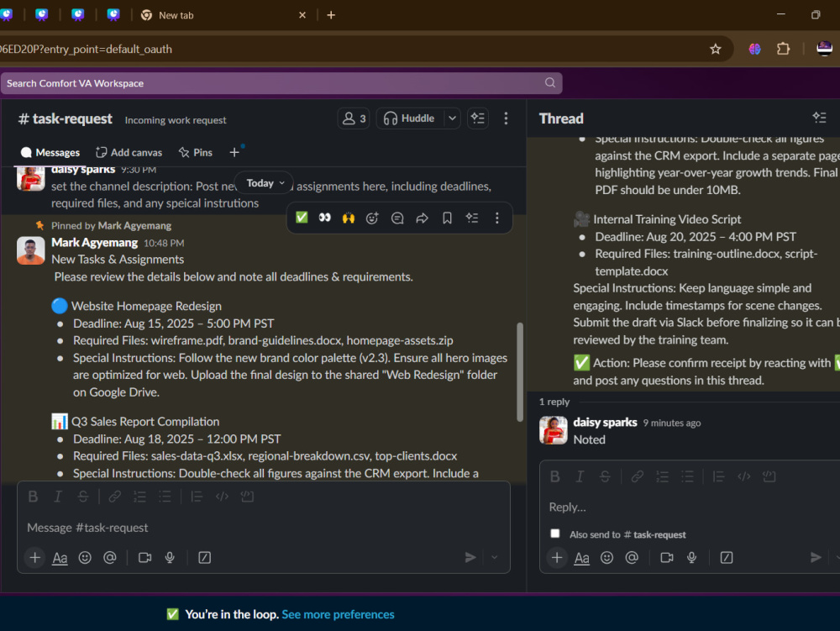This screenshot has width=840, height=631.
Task: Click the channel messages scrollbar
Action: 520,371
